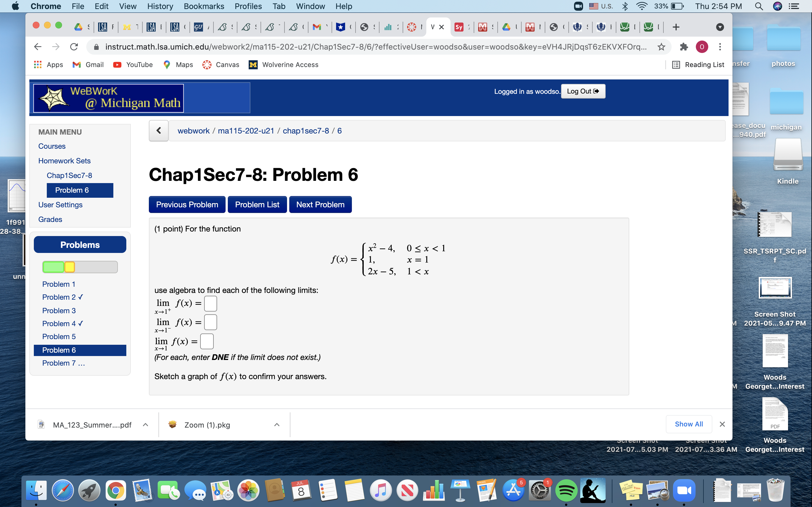Open the History menu
The width and height of the screenshot is (812, 507).
pos(160,6)
